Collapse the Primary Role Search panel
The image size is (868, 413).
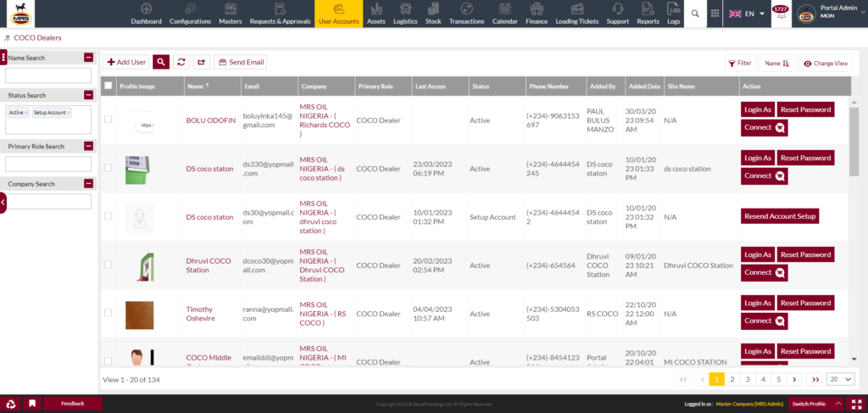[88, 146]
